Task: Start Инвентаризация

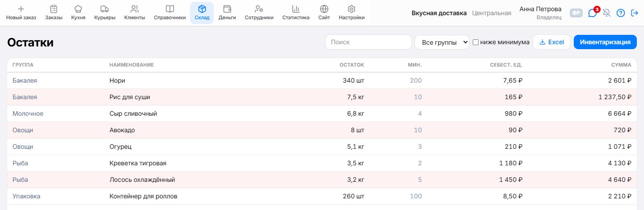Action: pyautogui.click(x=605, y=42)
